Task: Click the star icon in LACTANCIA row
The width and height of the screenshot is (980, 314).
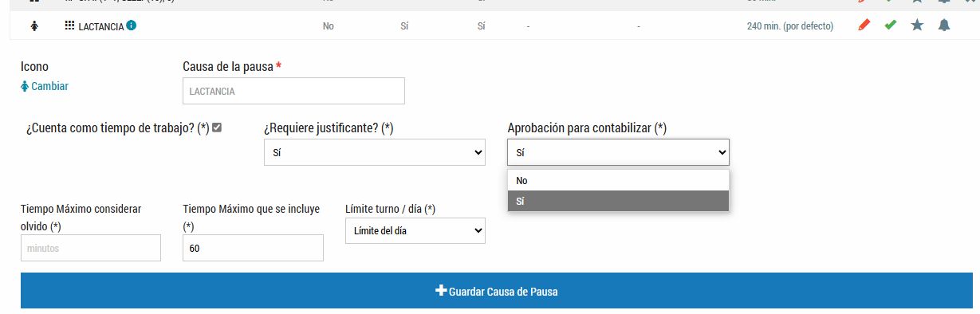Action: (917, 26)
